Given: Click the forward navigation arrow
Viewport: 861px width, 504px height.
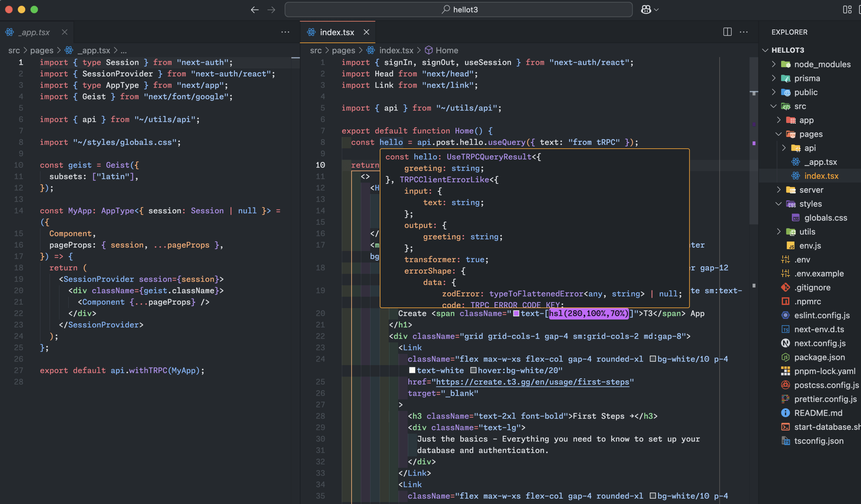Looking at the screenshot, I should 271,10.
